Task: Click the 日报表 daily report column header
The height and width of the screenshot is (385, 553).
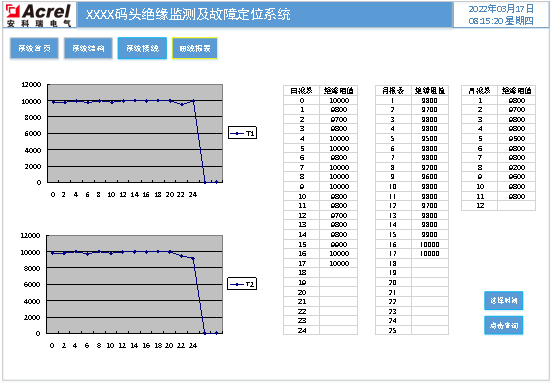Action: click(302, 91)
